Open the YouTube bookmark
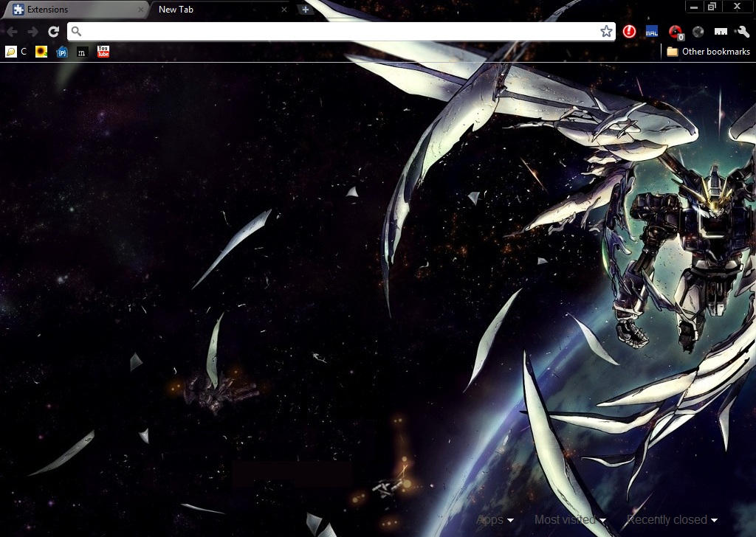Screen dimensions: 756x537 [x=103, y=52]
